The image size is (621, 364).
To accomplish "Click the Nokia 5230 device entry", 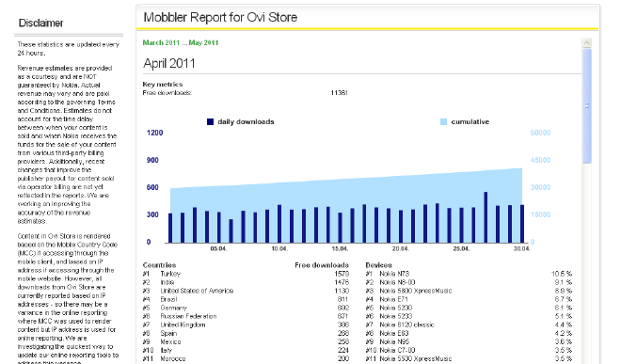I will [395, 308].
